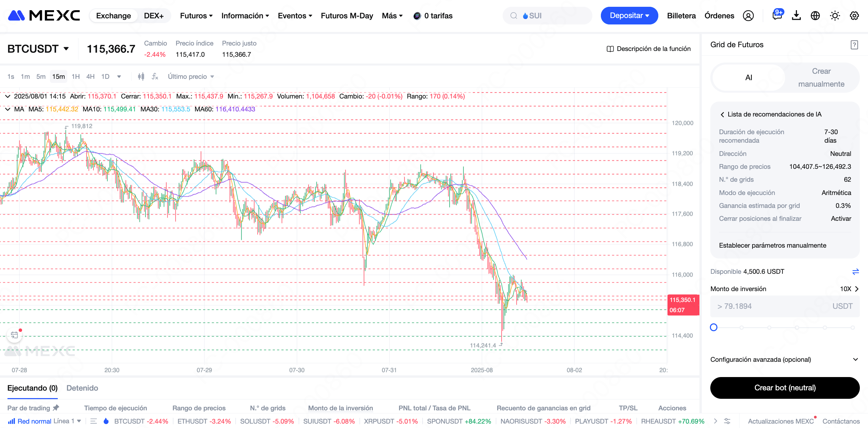Select the AI creation mode
Viewport: 868px width, 428px height.
pos(748,77)
